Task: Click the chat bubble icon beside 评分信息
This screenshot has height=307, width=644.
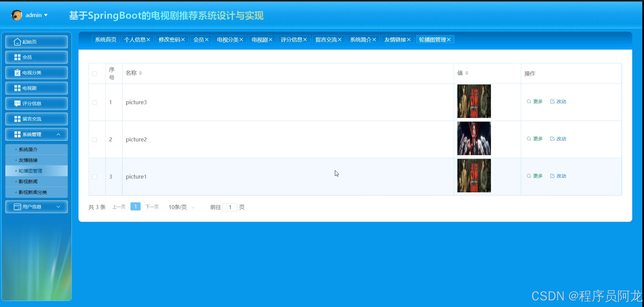Action: point(17,104)
